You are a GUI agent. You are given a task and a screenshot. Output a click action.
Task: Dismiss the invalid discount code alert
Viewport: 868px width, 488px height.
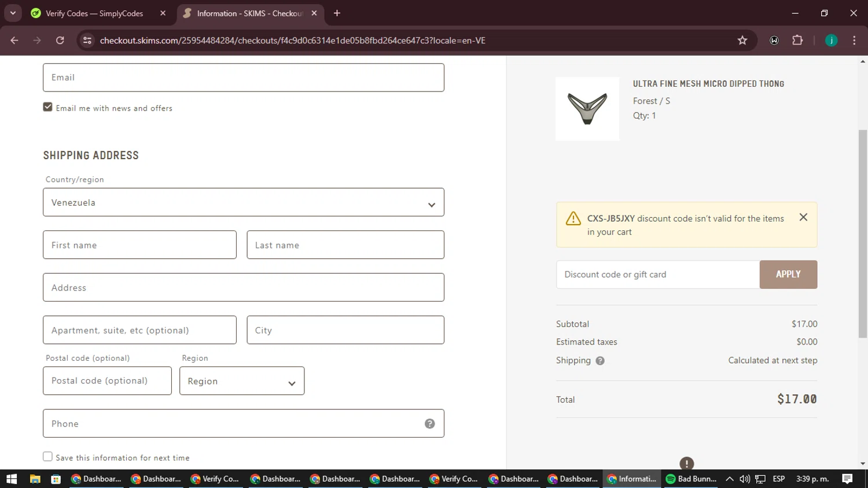click(803, 217)
